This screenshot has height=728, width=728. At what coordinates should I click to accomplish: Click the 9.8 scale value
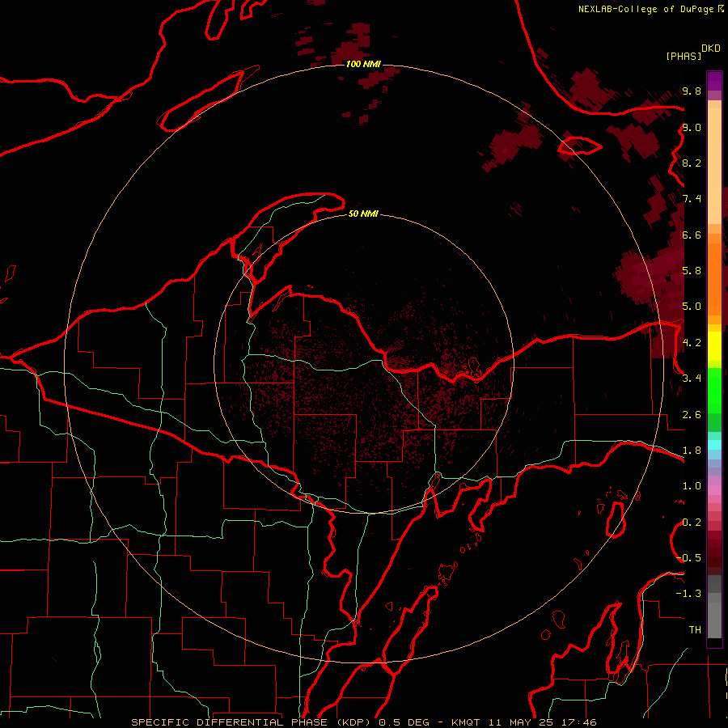coord(692,91)
